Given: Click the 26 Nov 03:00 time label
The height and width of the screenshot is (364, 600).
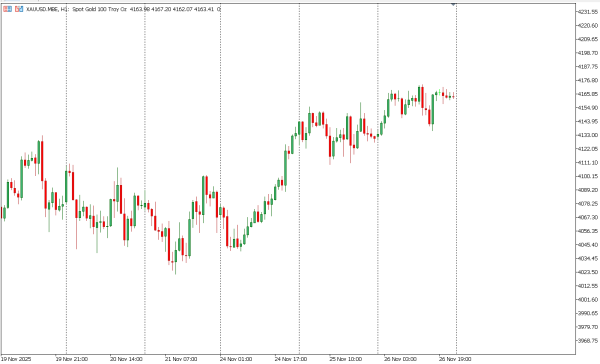Looking at the screenshot, I should [400, 359].
